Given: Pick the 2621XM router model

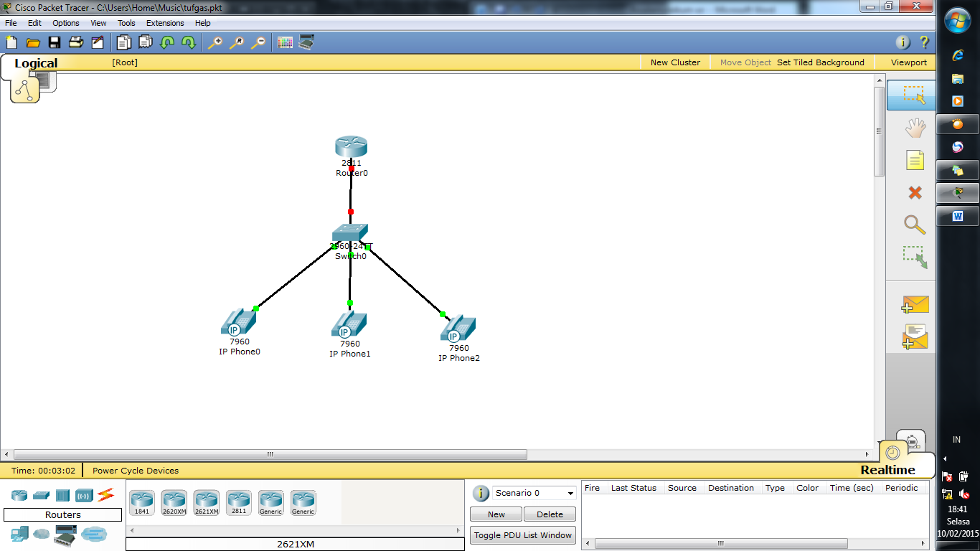Looking at the screenshot, I should coord(206,503).
